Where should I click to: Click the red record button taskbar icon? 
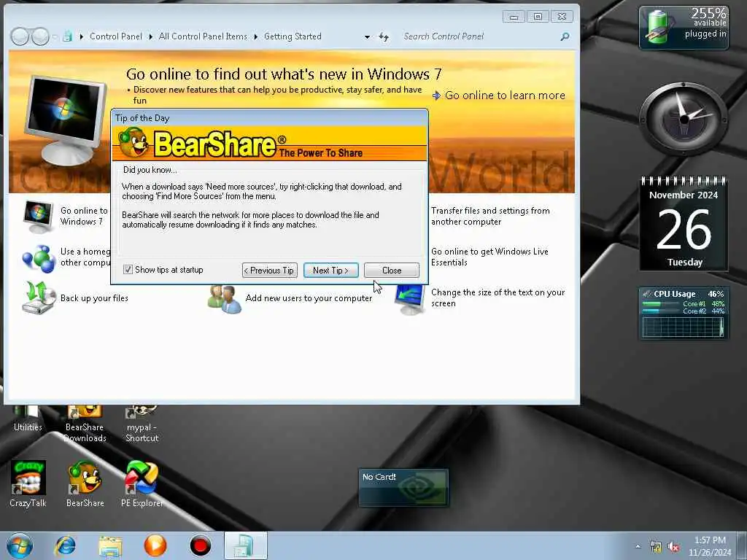point(201,545)
